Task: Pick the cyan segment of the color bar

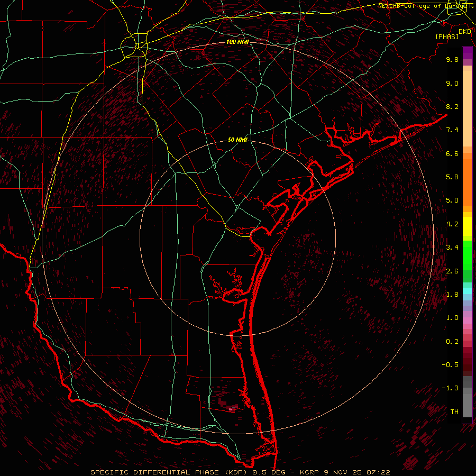Action: pos(467,291)
